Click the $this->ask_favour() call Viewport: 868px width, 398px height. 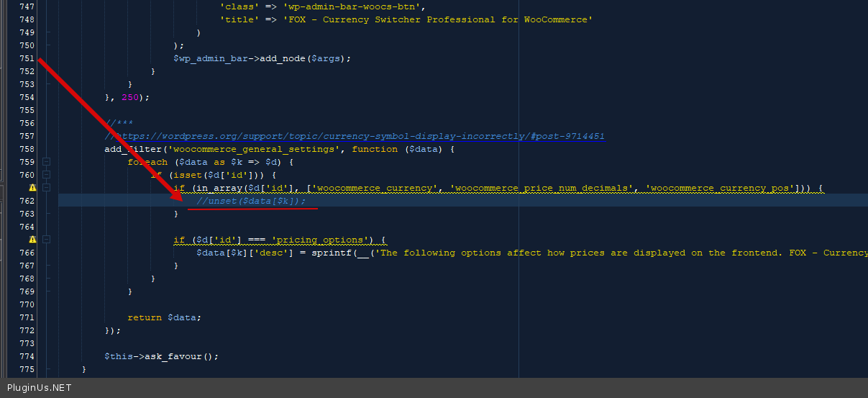pos(160,356)
